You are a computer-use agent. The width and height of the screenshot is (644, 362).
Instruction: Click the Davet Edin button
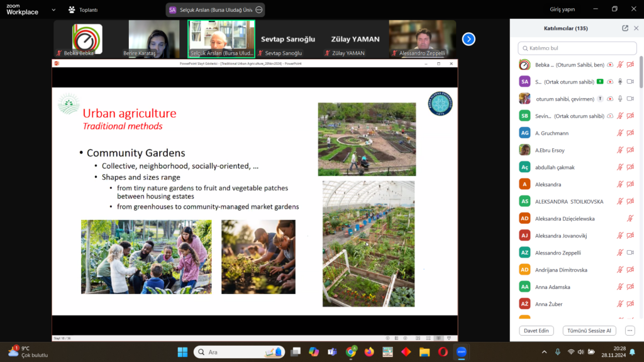[x=536, y=331]
